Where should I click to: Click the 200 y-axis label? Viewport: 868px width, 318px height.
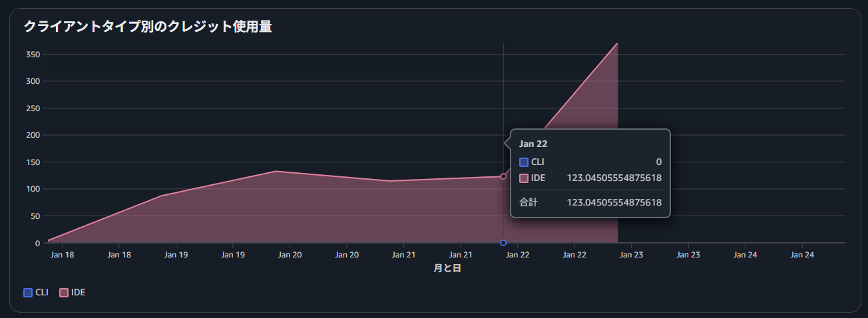click(33, 135)
